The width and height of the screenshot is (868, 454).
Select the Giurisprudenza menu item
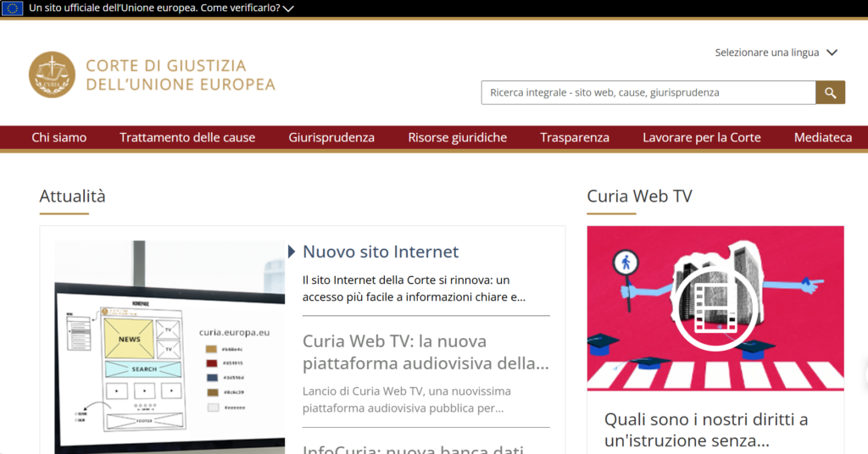coord(331,137)
